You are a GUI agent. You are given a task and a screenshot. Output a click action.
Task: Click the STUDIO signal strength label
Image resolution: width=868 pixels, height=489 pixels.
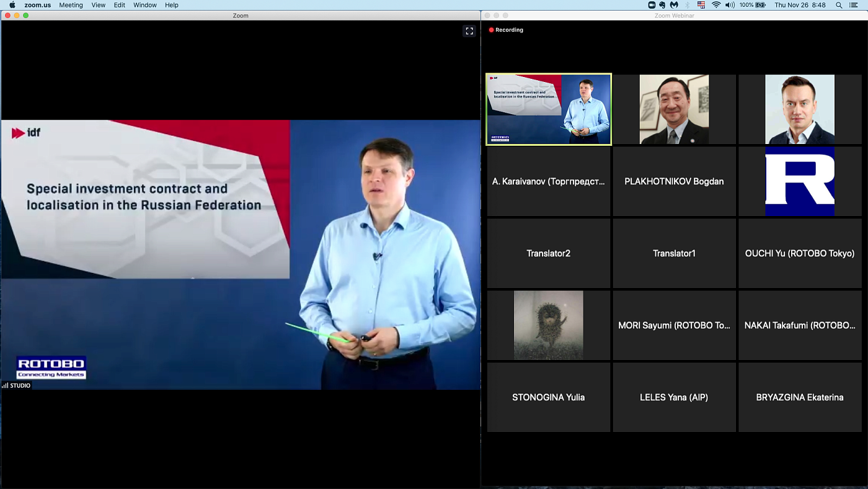pyautogui.click(x=16, y=385)
